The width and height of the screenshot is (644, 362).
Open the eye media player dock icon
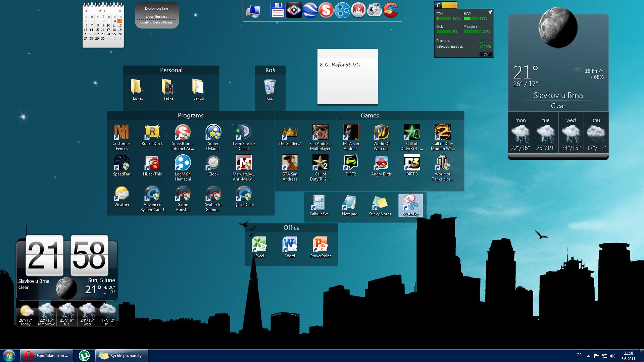point(294,10)
